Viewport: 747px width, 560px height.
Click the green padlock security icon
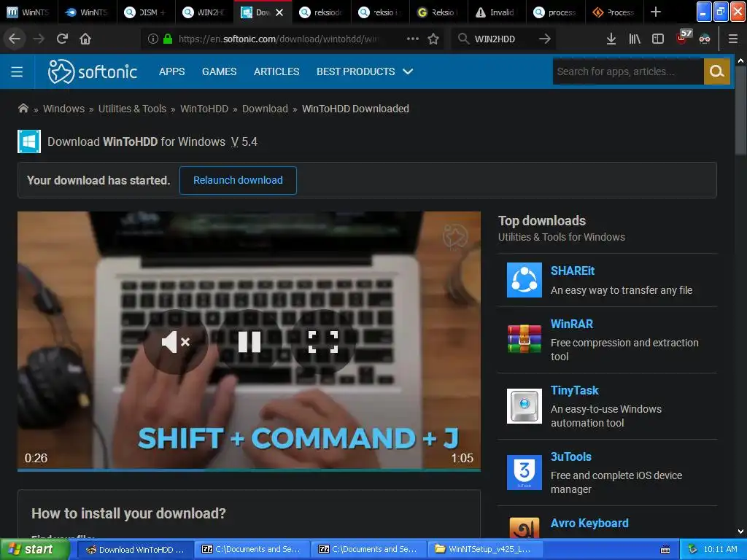(x=168, y=39)
